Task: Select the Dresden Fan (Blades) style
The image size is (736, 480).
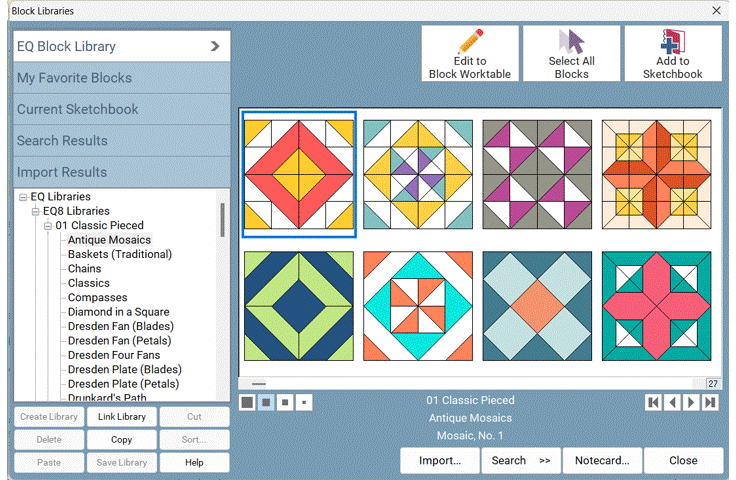Action: pyautogui.click(x=120, y=326)
